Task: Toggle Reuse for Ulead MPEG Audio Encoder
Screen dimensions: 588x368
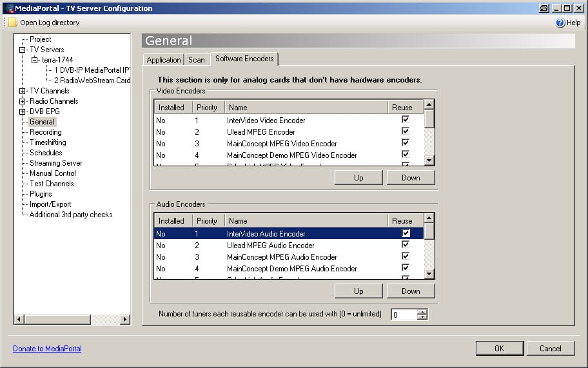Action: click(406, 245)
